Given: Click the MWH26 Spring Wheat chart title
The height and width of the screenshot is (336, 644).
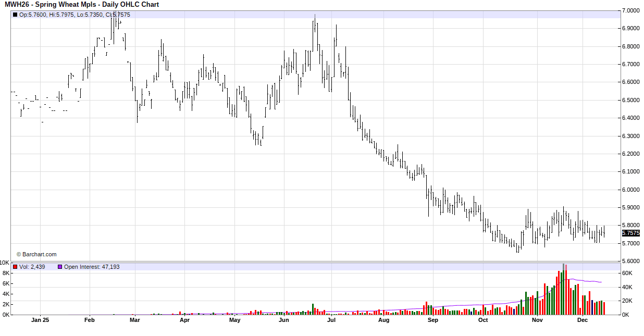Looking at the screenshot, I should 81,5.
